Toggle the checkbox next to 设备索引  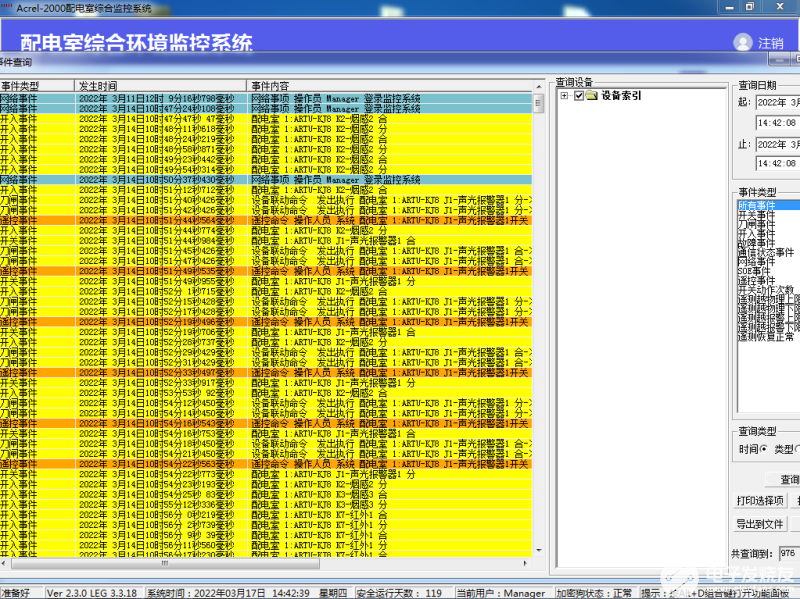(577, 97)
